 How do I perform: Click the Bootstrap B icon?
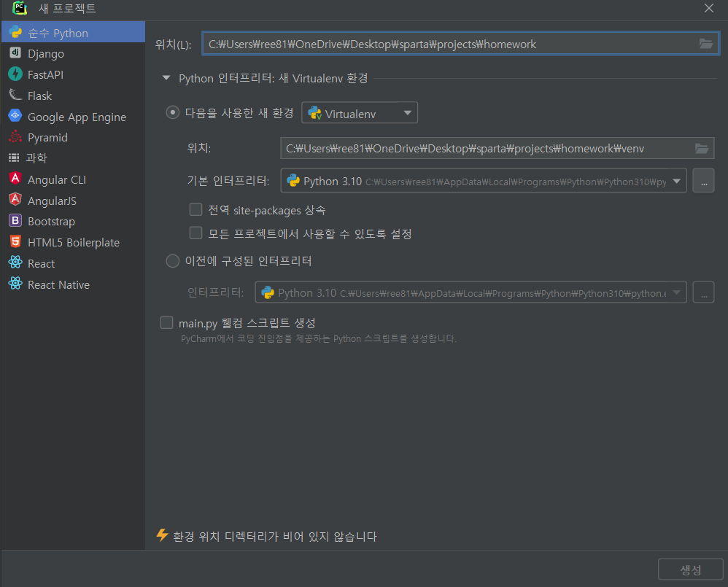(15, 220)
